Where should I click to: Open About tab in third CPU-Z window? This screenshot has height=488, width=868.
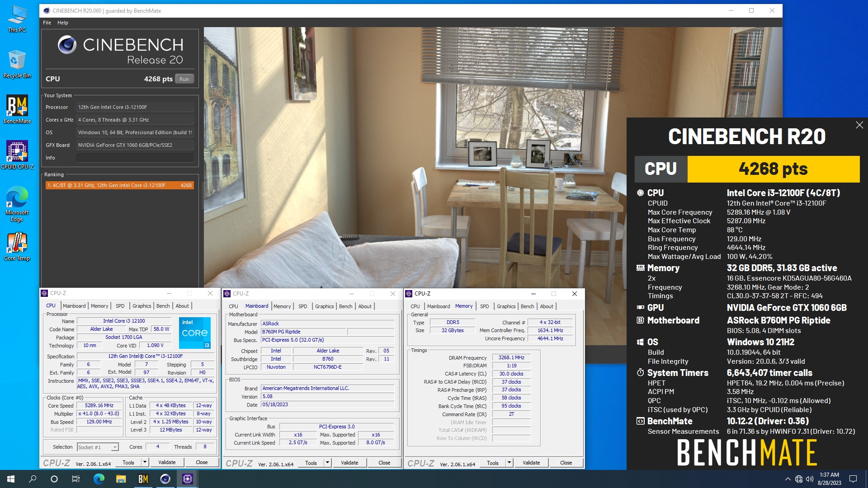coord(547,306)
